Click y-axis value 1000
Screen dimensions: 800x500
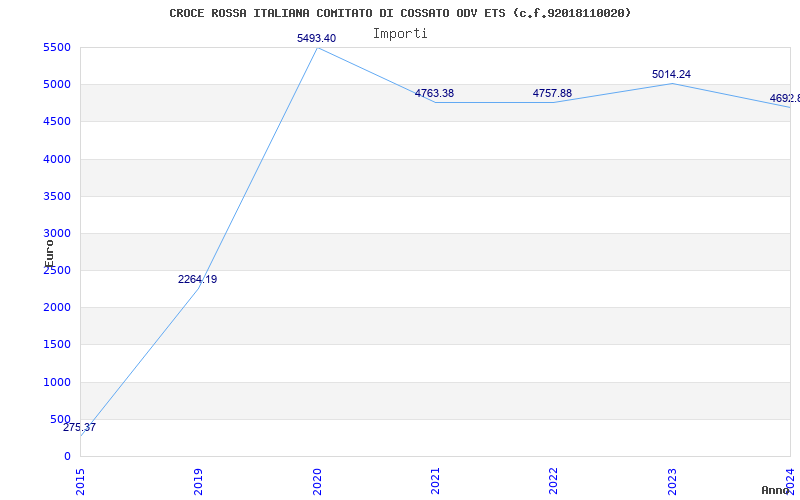[57, 382]
